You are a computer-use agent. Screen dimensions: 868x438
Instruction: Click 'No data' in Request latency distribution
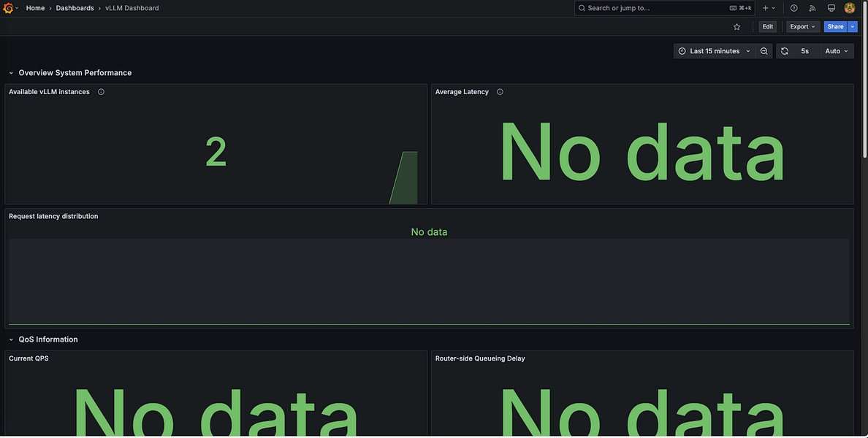tap(429, 231)
